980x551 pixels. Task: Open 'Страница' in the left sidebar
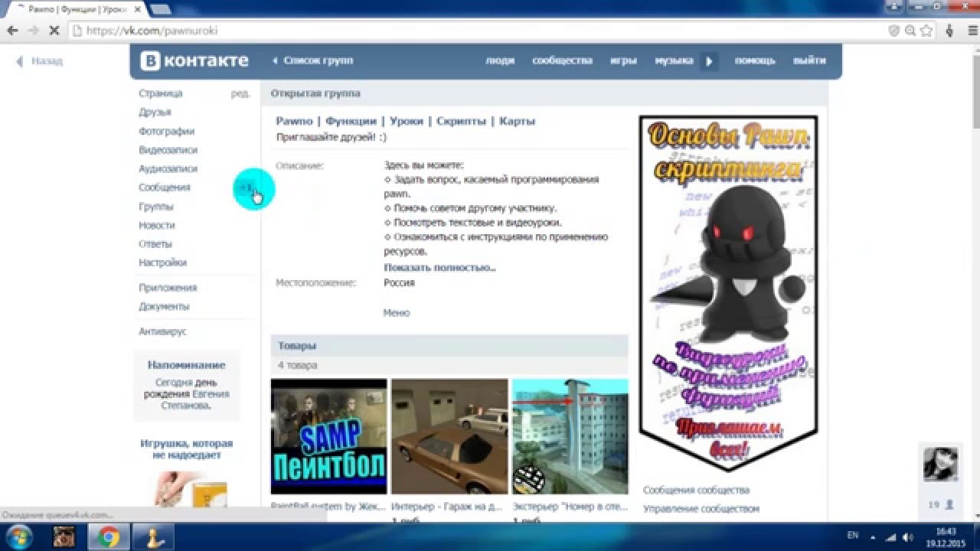click(x=161, y=93)
